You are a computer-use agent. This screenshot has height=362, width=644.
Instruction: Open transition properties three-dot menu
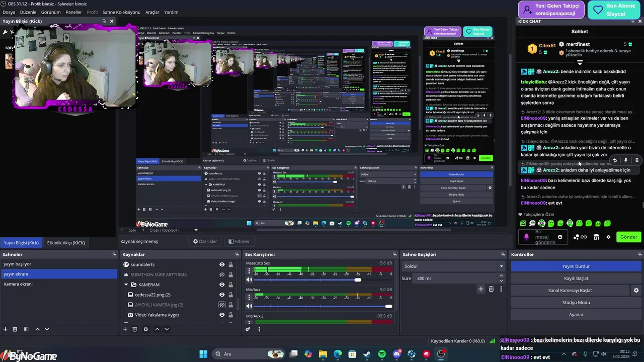click(x=501, y=289)
